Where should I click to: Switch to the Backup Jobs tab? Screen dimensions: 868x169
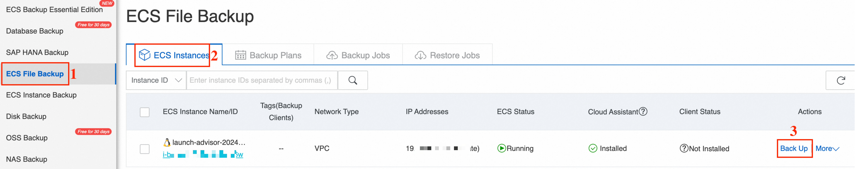358,55
